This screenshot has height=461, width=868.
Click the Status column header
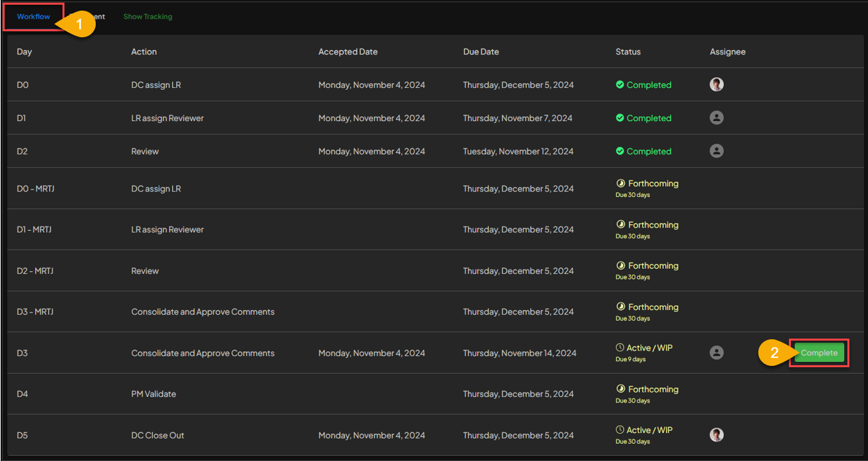628,52
